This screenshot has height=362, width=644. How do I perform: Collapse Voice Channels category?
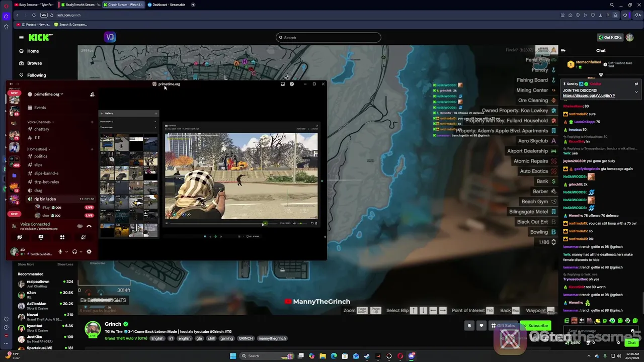(41, 122)
